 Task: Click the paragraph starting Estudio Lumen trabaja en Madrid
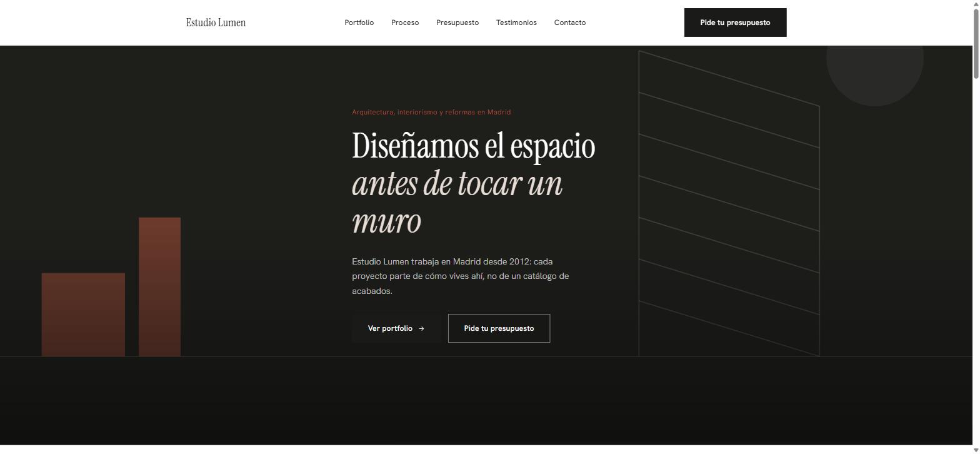[x=461, y=276]
